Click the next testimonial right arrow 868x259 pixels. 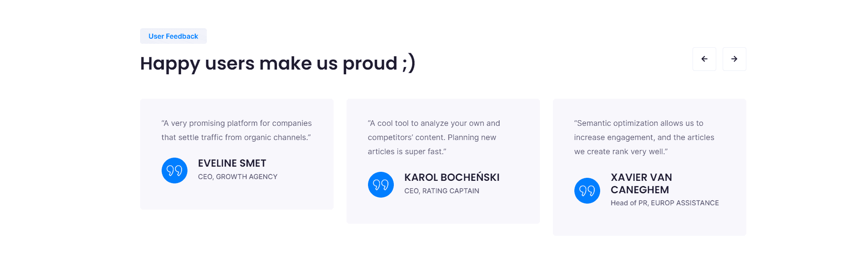734,59
